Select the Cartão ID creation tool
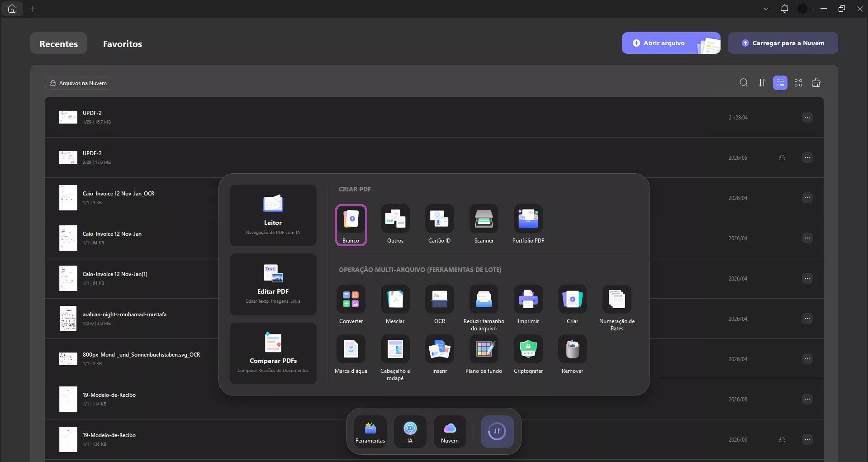The width and height of the screenshot is (868, 462). (x=440, y=225)
